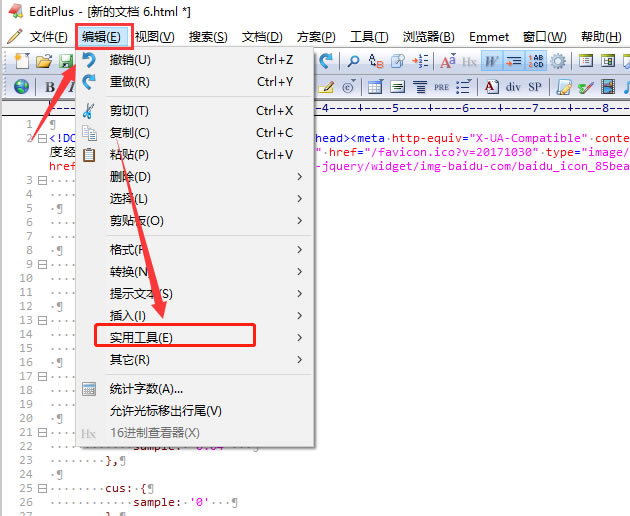This screenshot has width=630, height=516.
Task: Click the Bold B formatting icon
Action: (50, 87)
